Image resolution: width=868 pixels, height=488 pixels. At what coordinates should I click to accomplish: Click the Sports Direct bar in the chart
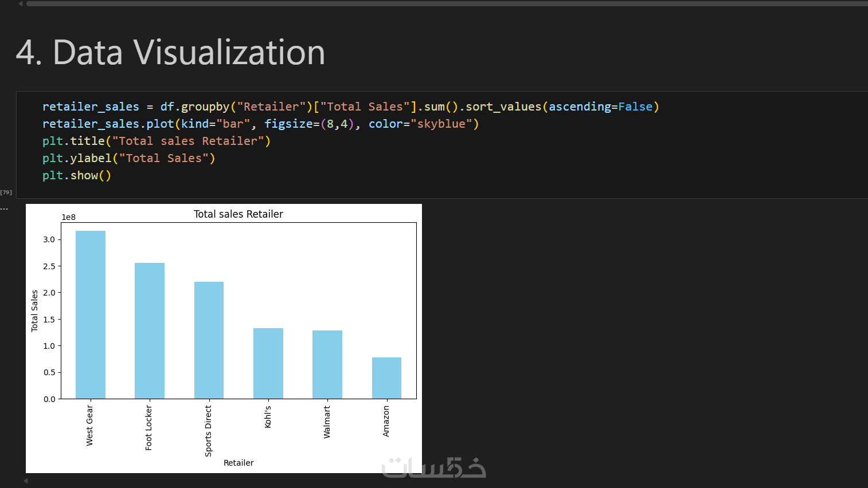209,340
